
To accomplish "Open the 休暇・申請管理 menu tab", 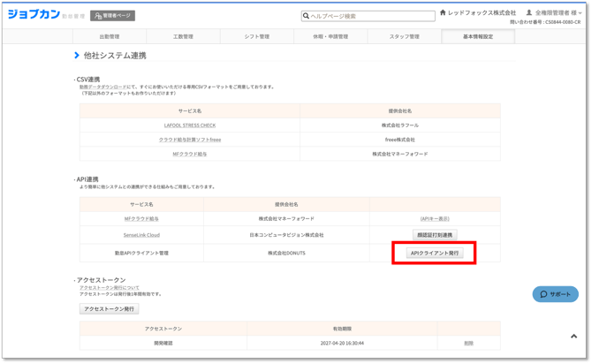I will click(x=330, y=37).
